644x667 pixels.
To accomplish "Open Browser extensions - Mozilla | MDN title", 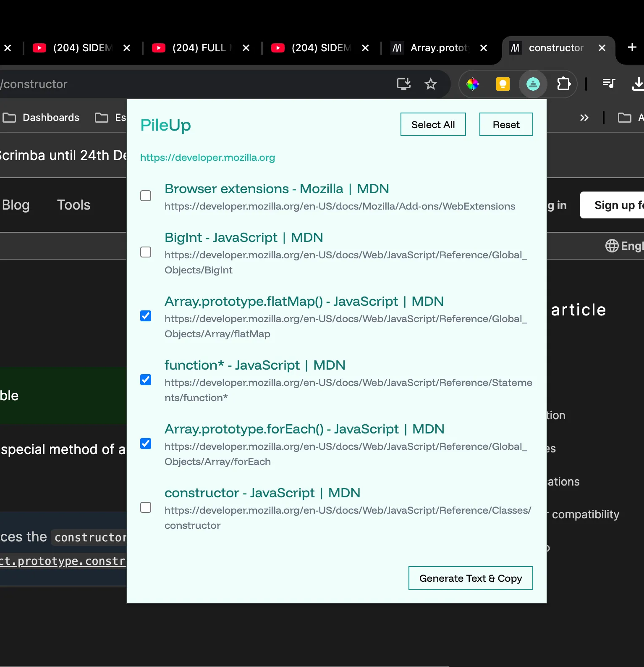I will point(277,189).
